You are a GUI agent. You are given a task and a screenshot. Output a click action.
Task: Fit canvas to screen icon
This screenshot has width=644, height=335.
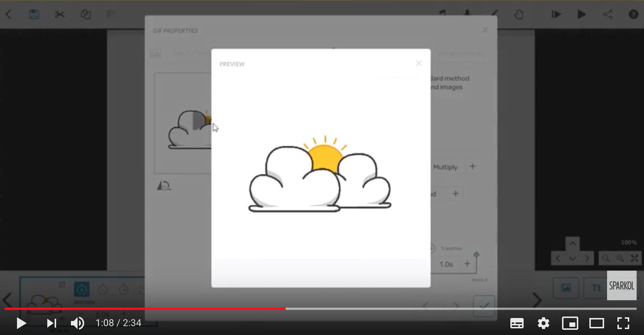[634, 258]
